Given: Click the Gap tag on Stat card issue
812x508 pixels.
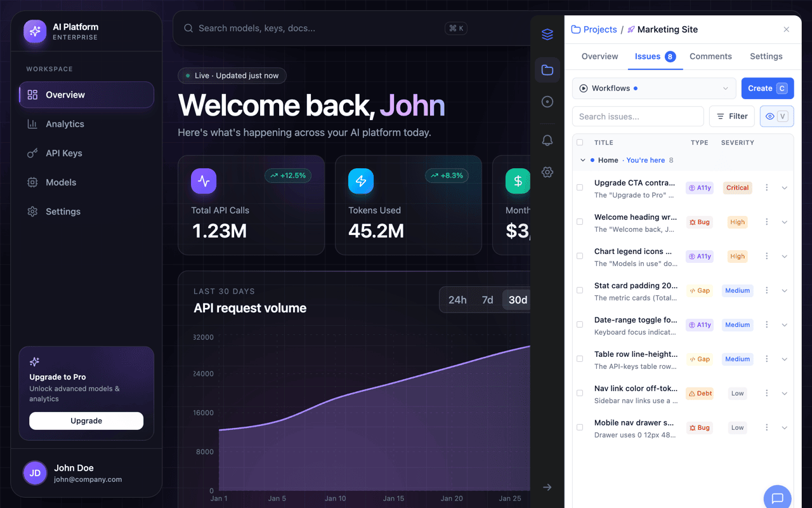Looking at the screenshot, I should coord(699,291).
